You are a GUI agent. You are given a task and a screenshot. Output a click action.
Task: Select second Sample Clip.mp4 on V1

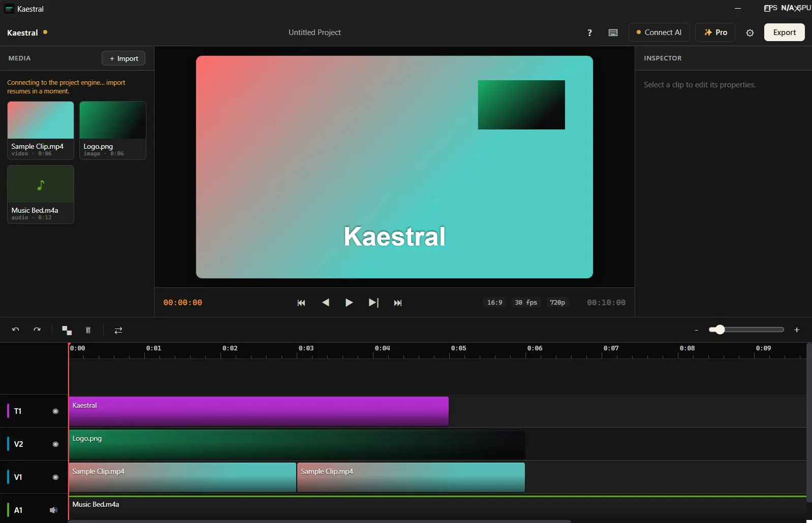coord(411,477)
